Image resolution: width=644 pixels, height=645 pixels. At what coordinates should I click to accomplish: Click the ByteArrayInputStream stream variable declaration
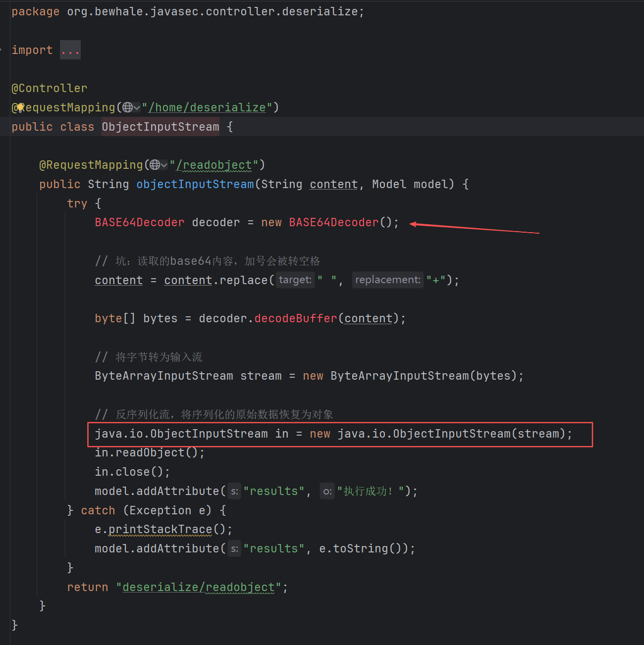pos(309,376)
